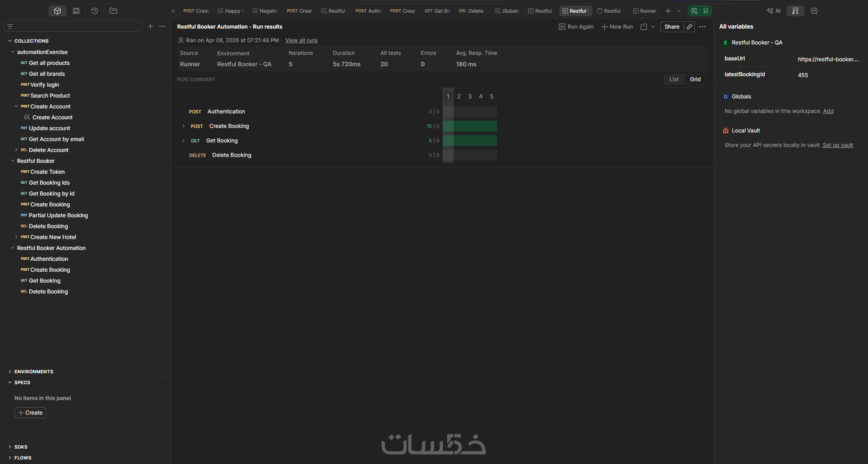Image resolution: width=868 pixels, height=464 pixels.
Task: Open the Get all products request
Action: [49, 63]
